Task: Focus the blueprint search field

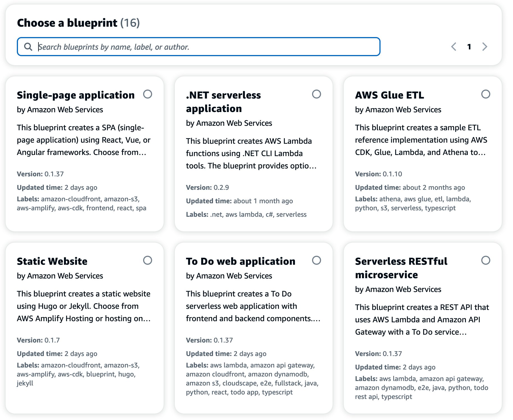Action: pyautogui.click(x=208, y=47)
